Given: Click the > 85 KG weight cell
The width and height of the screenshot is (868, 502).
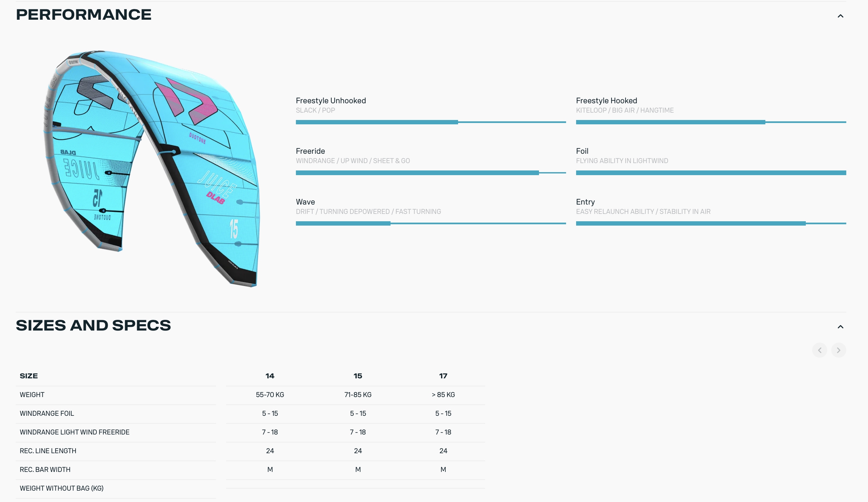Looking at the screenshot, I should pos(443,395).
